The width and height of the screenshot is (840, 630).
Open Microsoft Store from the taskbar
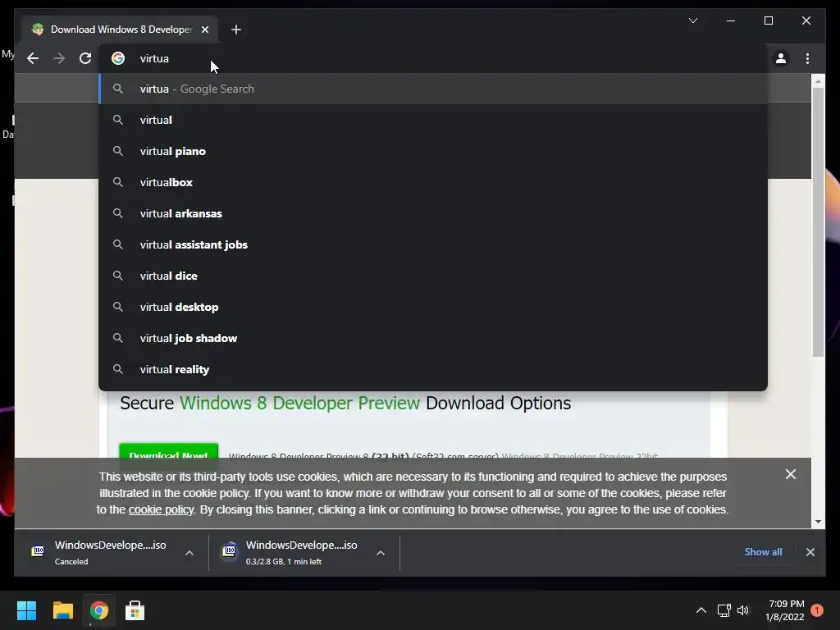click(135, 610)
